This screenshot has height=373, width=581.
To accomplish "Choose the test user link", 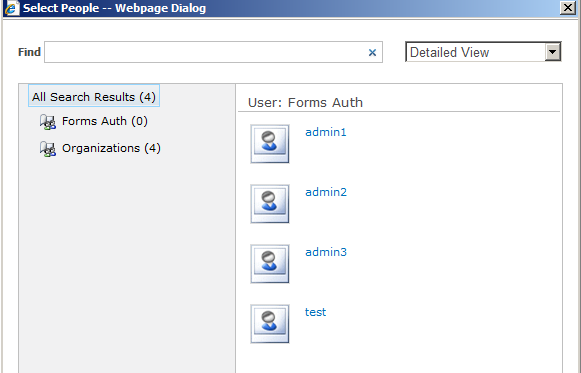I will click(x=315, y=312).
